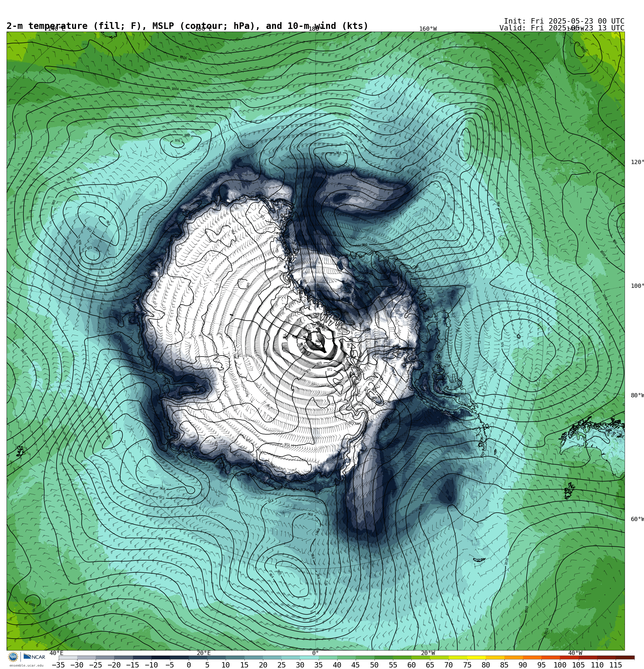
Task: Click the '996' isobar contour label
Action: pyautogui.click(x=191, y=106)
